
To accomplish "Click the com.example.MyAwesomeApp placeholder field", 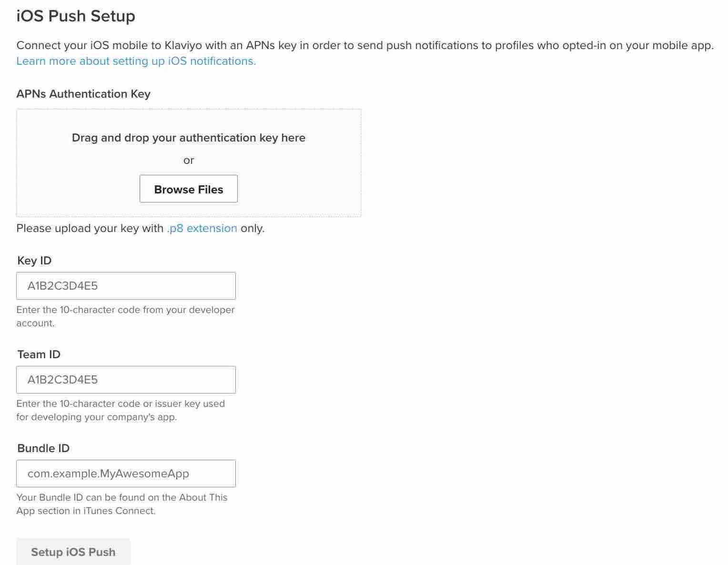I will [x=125, y=473].
